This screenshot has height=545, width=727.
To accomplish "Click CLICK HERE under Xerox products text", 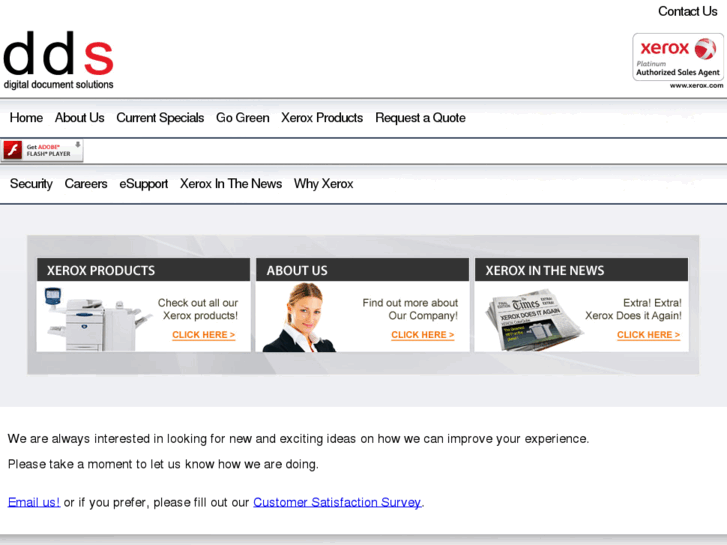I will point(204,335).
